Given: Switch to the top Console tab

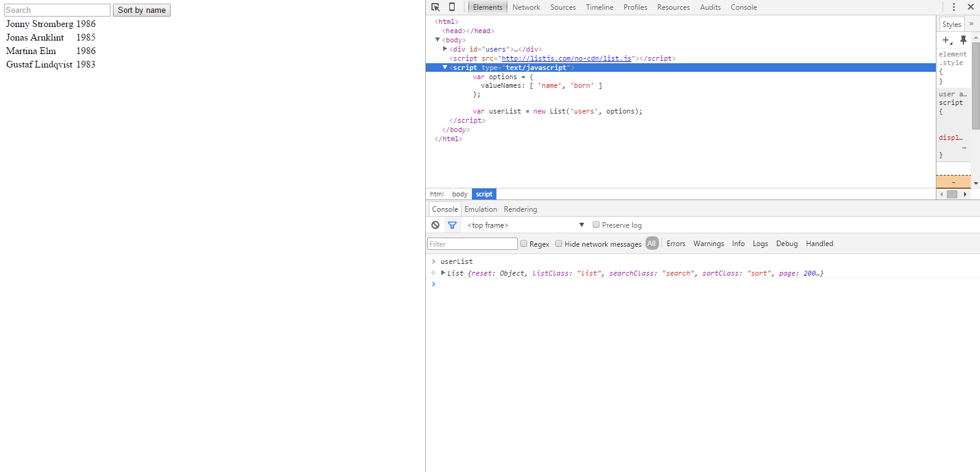Looking at the screenshot, I should click(744, 7).
